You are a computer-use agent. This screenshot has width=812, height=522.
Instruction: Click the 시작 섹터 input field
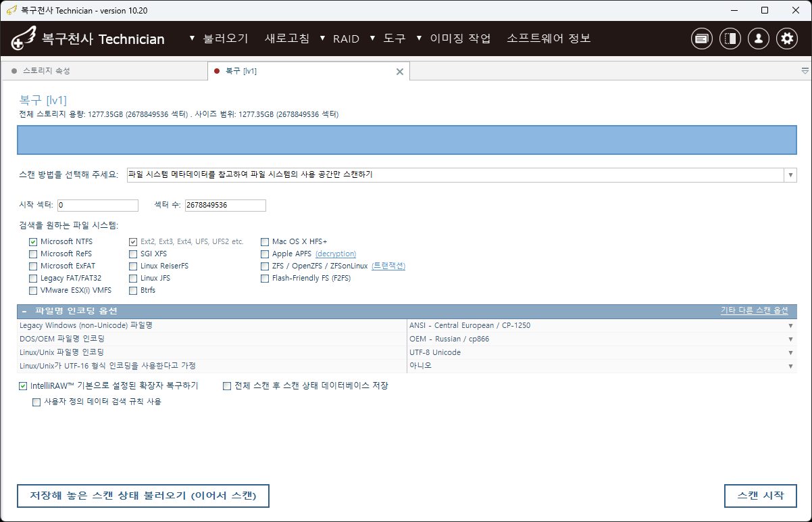tap(98, 205)
